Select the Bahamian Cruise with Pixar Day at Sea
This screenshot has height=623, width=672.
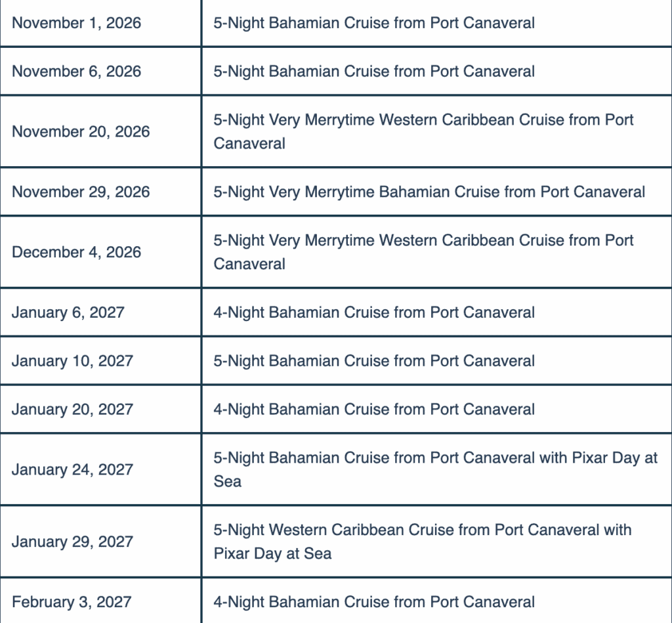[x=435, y=469]
